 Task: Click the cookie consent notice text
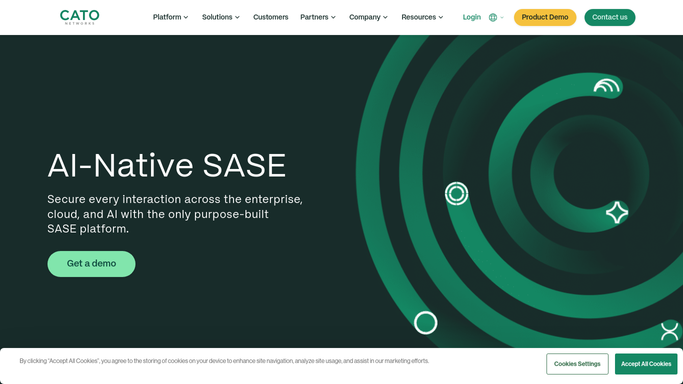(224, 361)
